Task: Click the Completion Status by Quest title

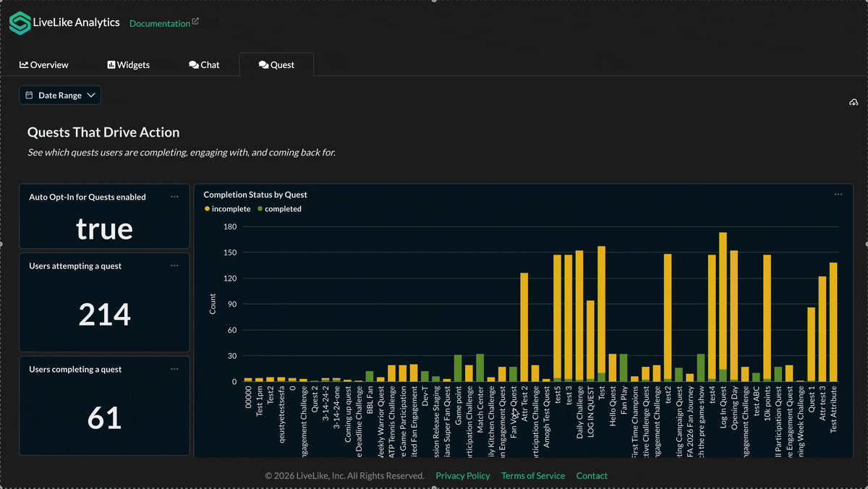Action: coord(255,195)
